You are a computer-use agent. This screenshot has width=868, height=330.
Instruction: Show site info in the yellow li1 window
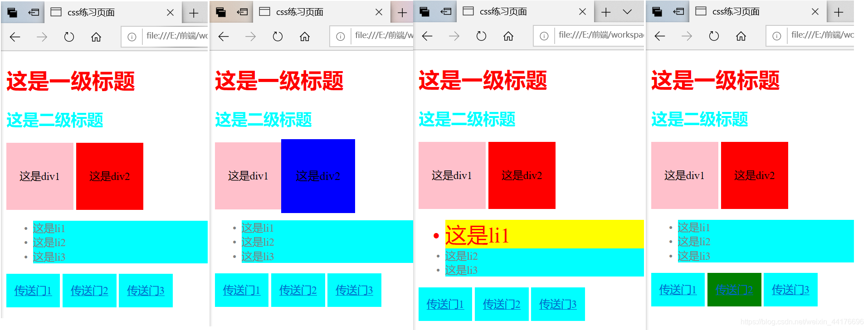click(x=544, y=36)
